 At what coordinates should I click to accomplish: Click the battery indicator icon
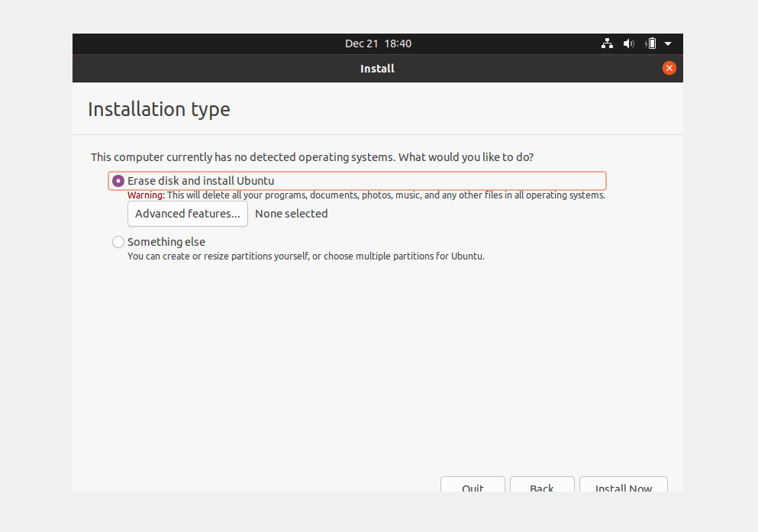[650, 44]
